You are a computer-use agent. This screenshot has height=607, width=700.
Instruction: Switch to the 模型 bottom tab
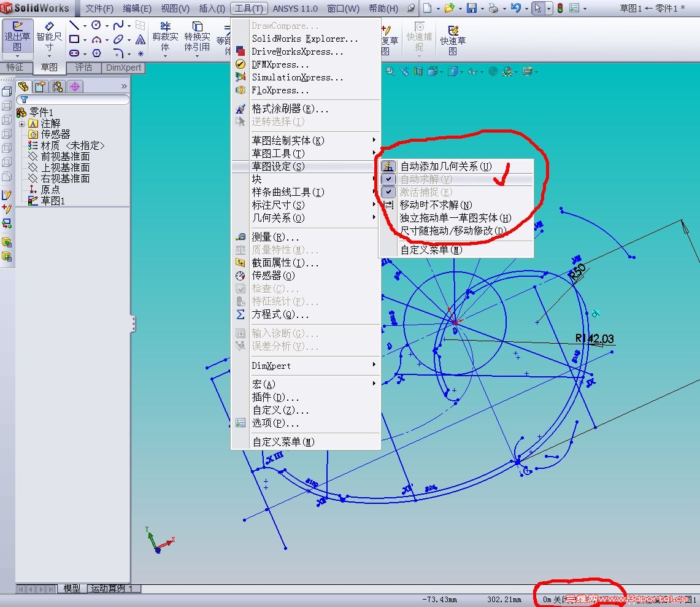pos(72,588)
